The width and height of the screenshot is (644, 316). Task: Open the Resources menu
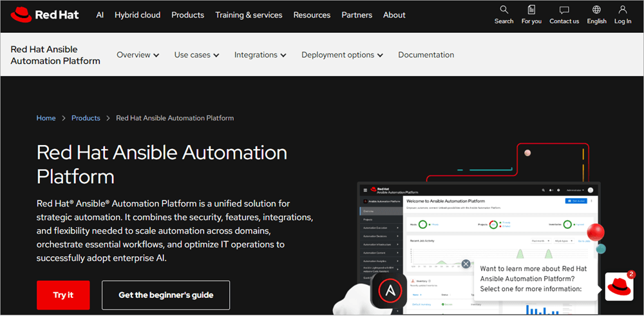[x=312, y=15]
